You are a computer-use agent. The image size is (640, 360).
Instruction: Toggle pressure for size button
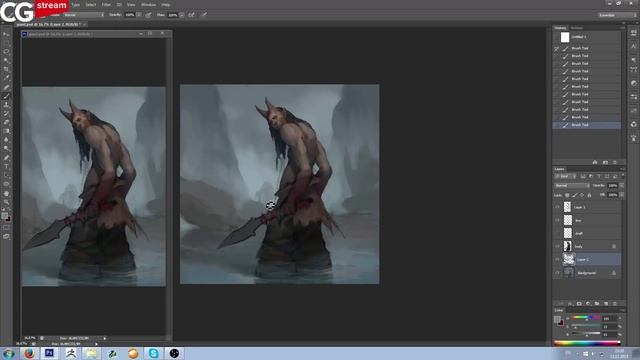pos(204,15)
